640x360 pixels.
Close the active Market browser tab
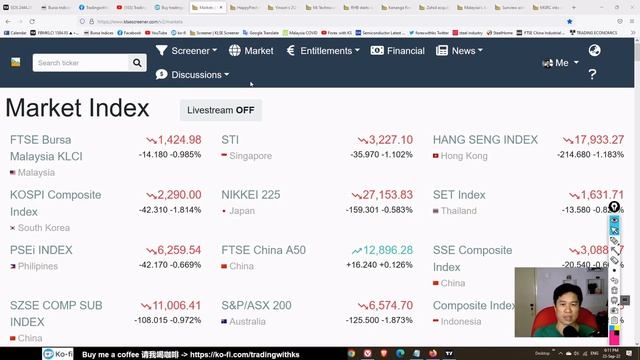coord(221,7)
